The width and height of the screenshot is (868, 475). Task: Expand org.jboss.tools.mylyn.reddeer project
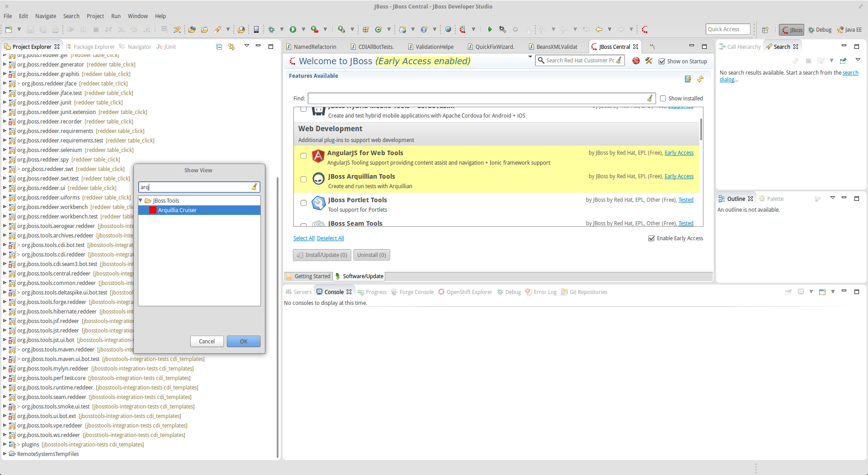(x=5, y=368)
